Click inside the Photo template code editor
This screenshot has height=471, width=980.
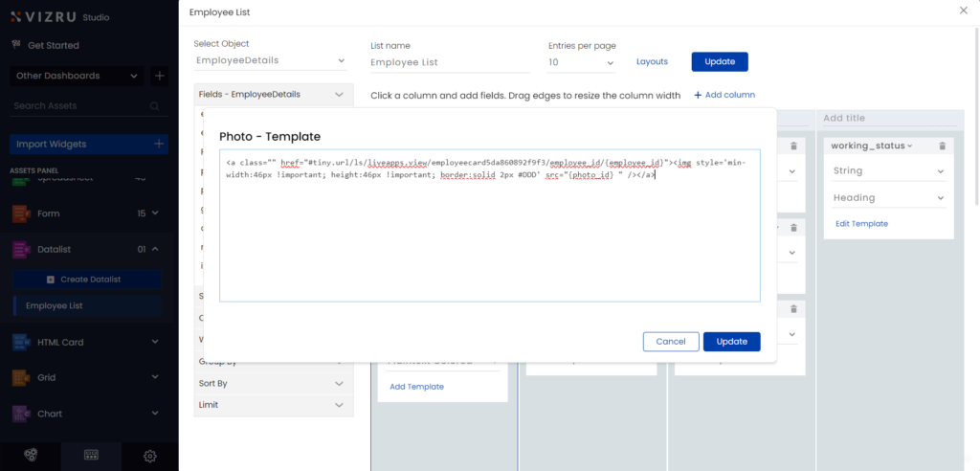[489, 239]
